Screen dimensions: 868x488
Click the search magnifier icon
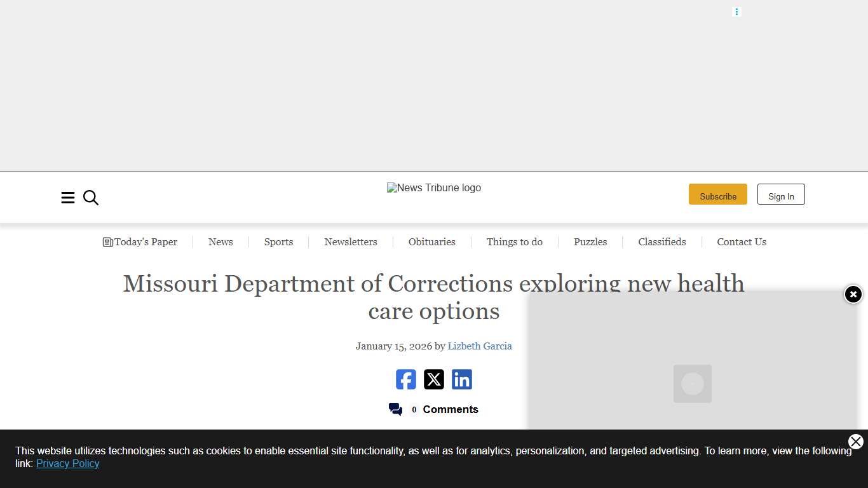pos(90,198)
